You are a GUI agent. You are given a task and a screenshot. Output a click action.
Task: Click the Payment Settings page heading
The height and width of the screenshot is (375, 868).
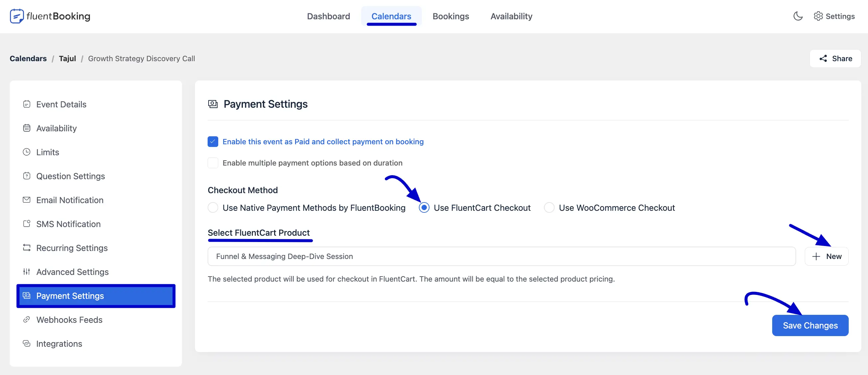(265, 104)
